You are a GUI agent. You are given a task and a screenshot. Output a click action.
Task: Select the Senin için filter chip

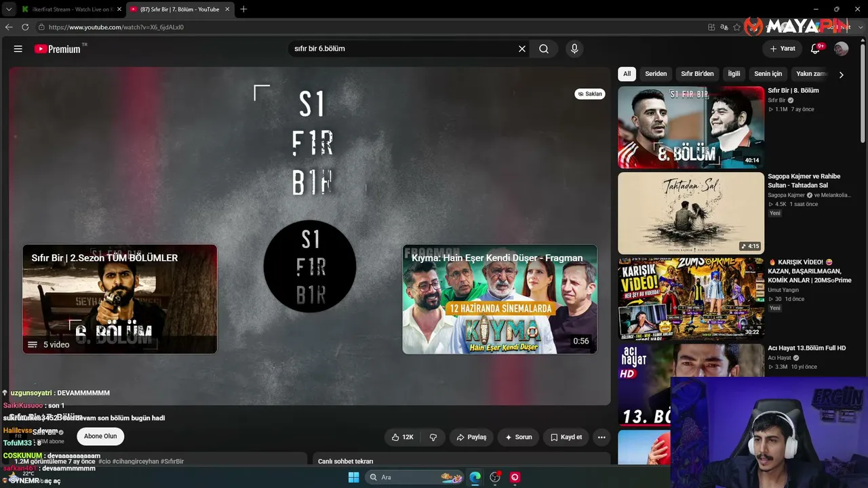[x=768, y=74]
